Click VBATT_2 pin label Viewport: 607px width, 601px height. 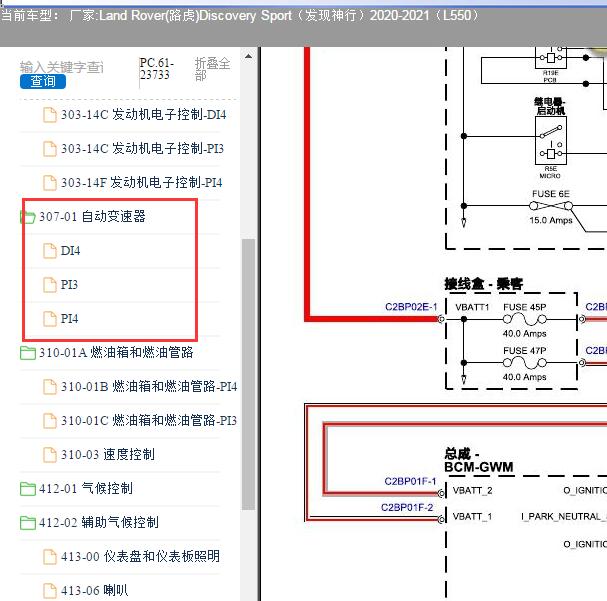[x=473, y=490]
